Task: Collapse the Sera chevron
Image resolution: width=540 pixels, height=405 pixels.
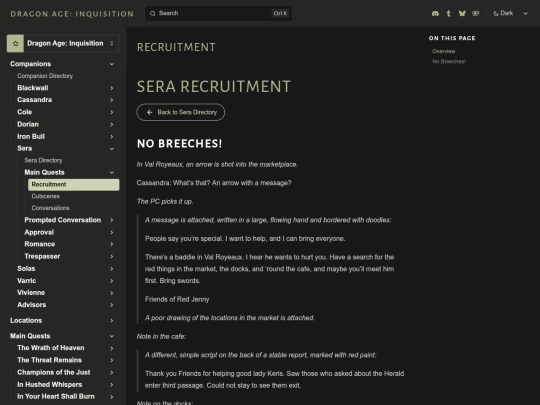Action: (x=112, y=149)
